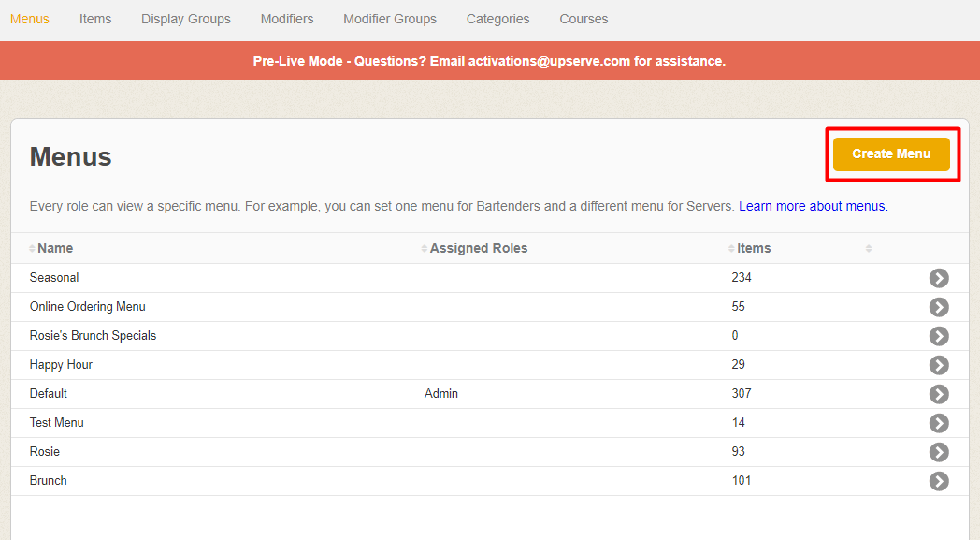Open the Display Groups tab

pos(185,19)
